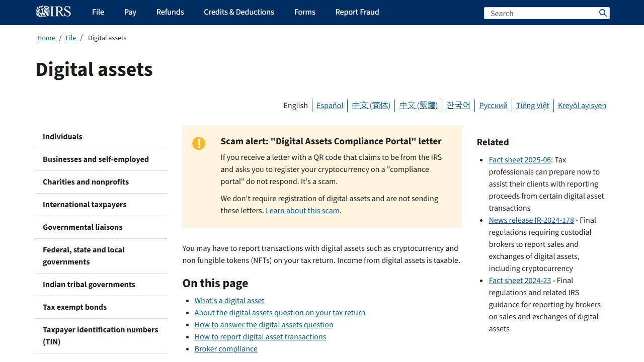Image resolution: width=644 pixels, height=362 pixels.
Task: Click the scam alert heading text
Action: [331, 141]
